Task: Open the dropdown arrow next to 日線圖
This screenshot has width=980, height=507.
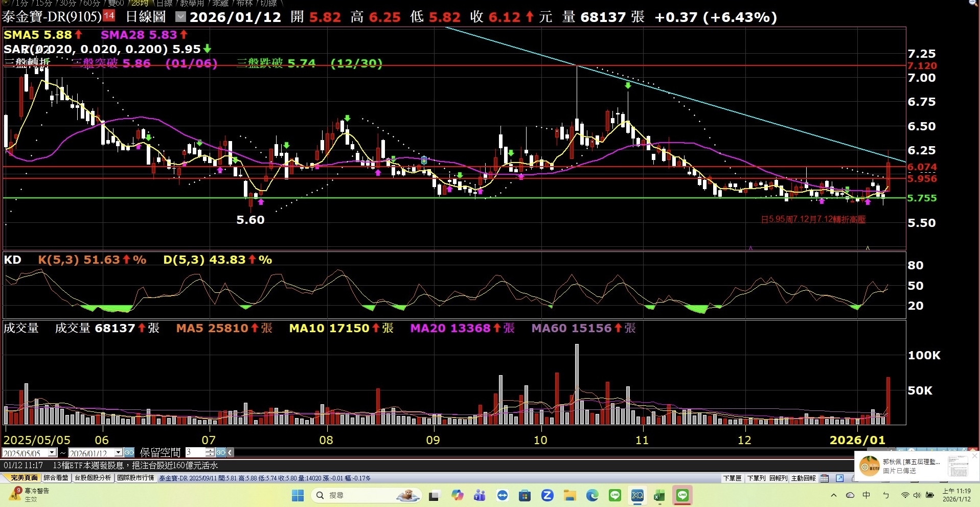Action: click(180, 17)
